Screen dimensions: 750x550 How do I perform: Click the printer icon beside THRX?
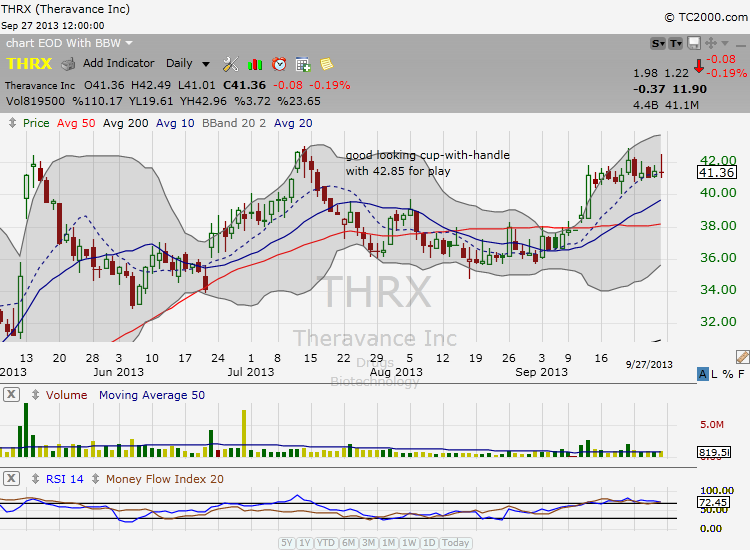[68, 64]
